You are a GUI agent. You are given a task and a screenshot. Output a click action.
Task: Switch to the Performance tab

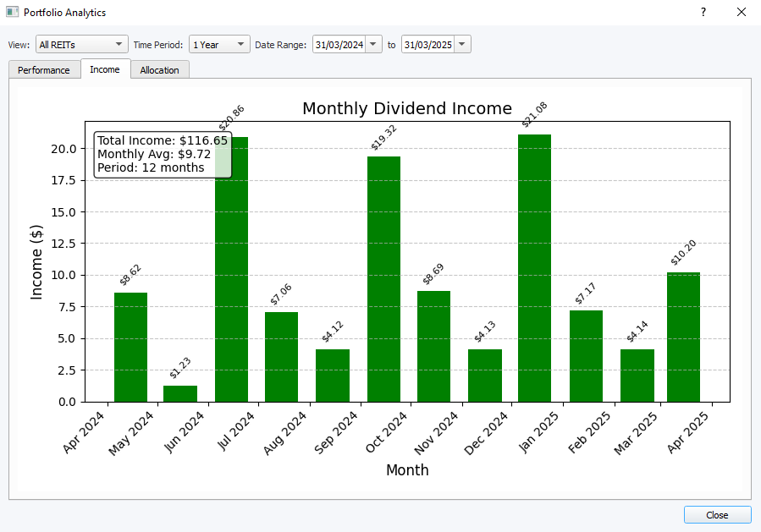[44, 69]
